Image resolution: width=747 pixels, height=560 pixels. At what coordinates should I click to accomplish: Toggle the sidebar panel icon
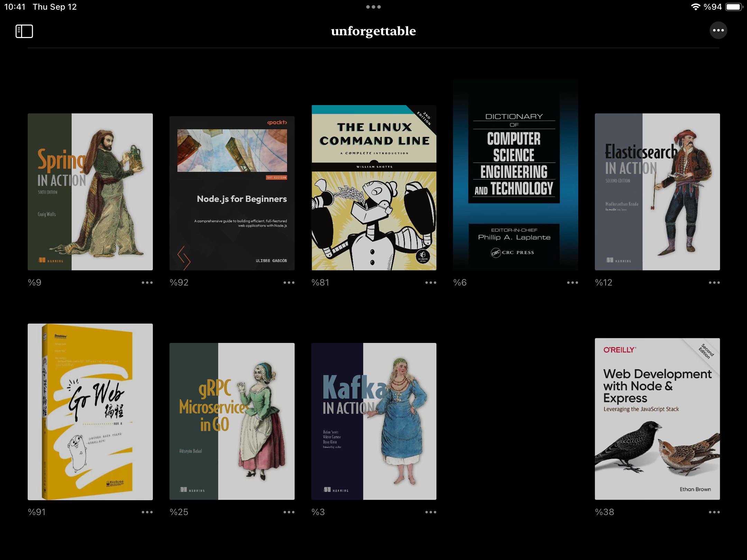point(24,31)
